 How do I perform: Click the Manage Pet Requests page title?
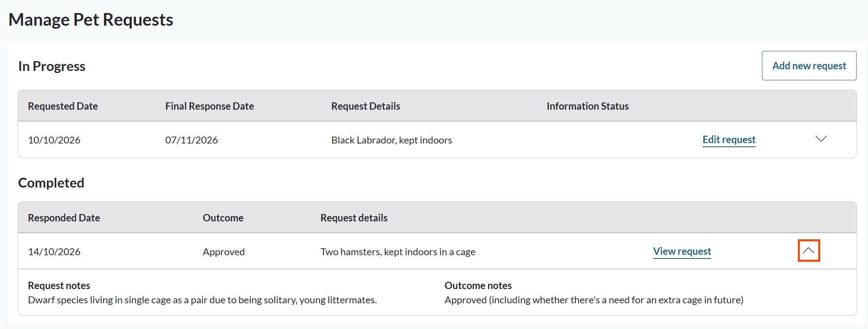coord(91,20)
